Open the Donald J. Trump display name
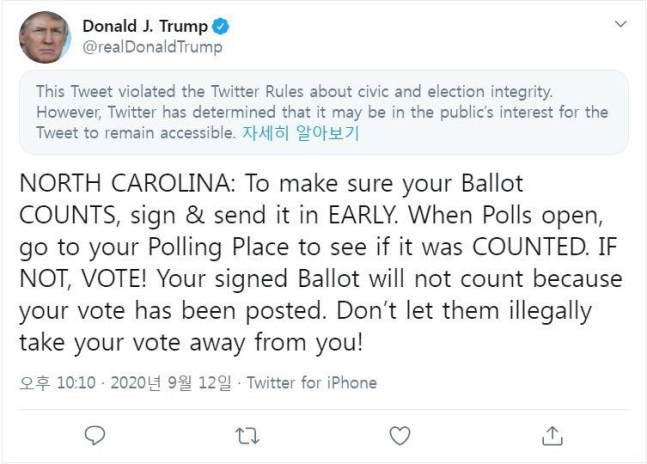The width and height of the screenshot is (647, 464). (x=145, y=26)
